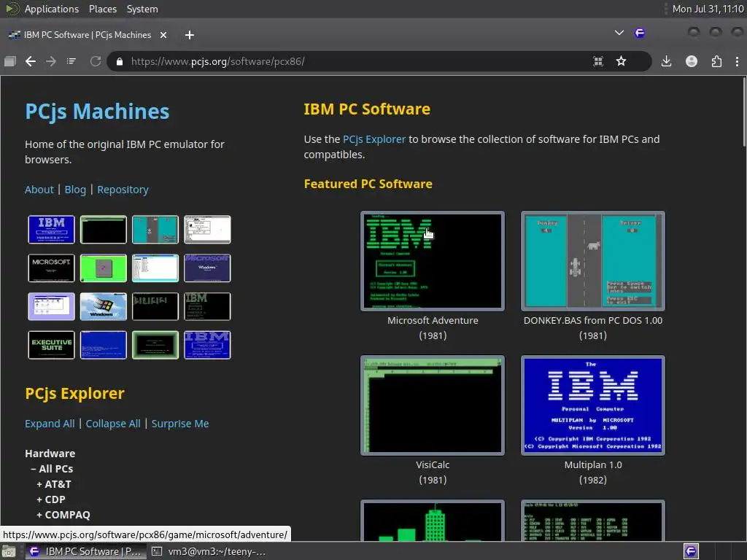
Task: Click the clock showing Mon Jul 31
Action: point(708,9)
